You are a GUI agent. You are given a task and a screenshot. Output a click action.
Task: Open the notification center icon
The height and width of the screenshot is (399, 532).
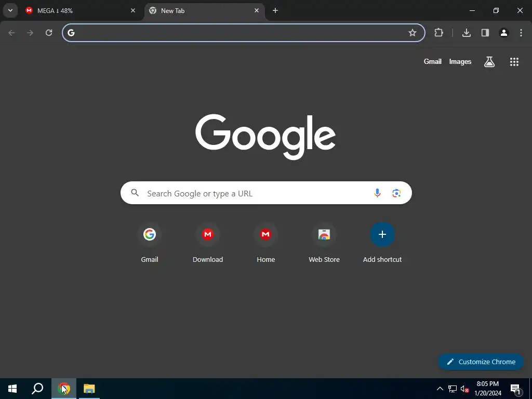pyautogui.click(x=515, y=389)
